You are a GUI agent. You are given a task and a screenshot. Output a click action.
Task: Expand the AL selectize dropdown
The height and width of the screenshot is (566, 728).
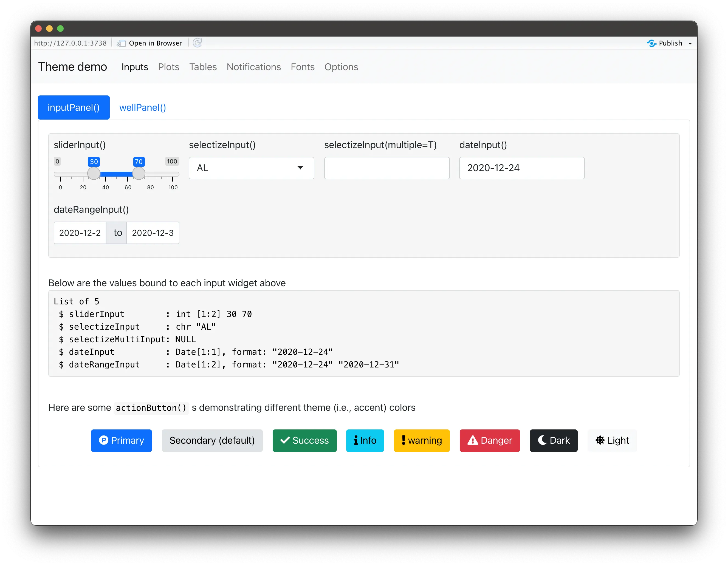(x=251, y=168)
